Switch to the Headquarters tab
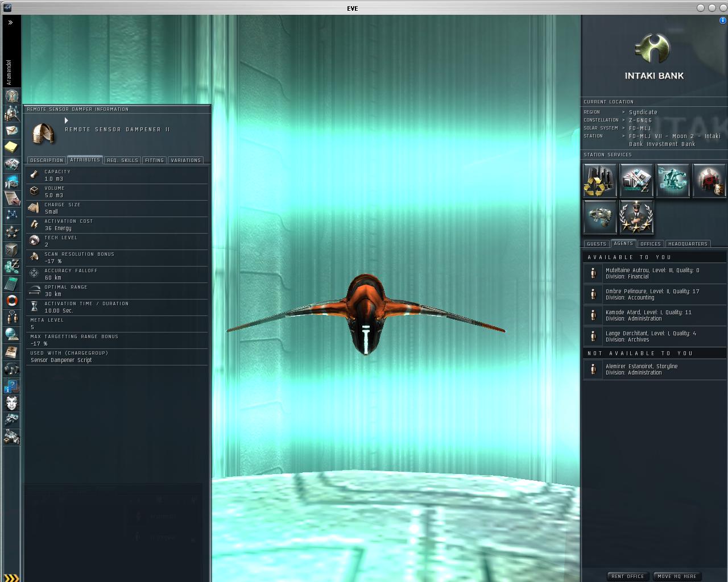Image resolution: width=728 pixels, height=582 pixels. click(x=688, y=244)
